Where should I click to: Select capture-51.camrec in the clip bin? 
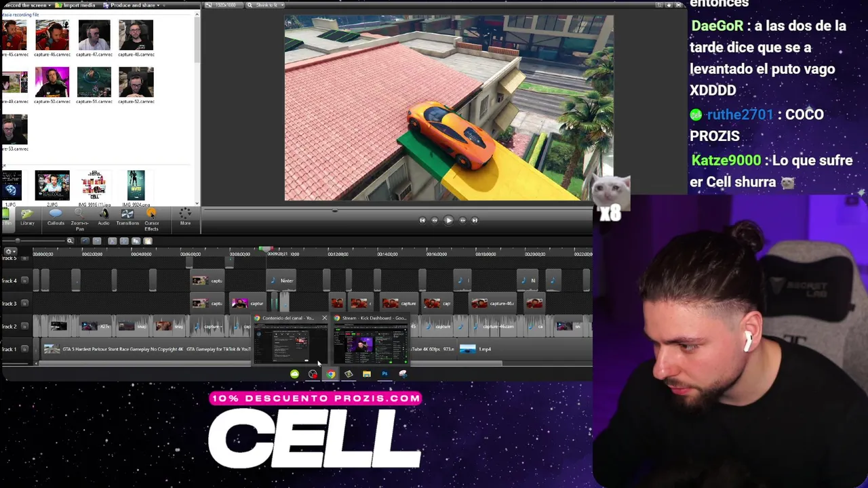click(x=94, y=85)
